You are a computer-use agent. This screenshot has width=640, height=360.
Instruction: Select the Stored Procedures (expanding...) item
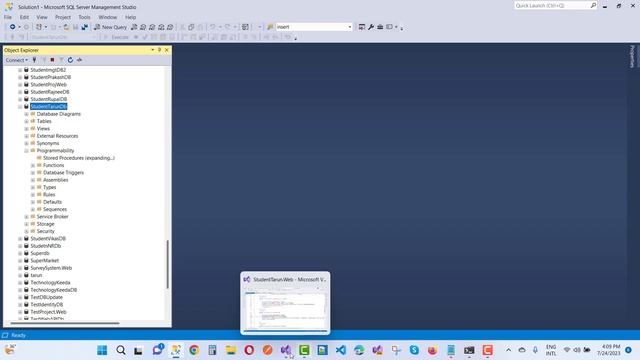(79, 158)
